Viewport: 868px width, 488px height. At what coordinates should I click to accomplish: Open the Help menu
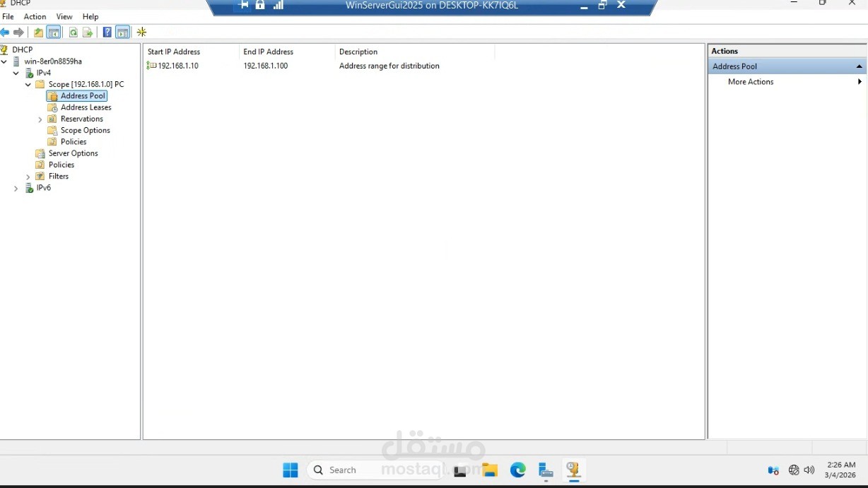pyautogui.click(x=90, y=16)
